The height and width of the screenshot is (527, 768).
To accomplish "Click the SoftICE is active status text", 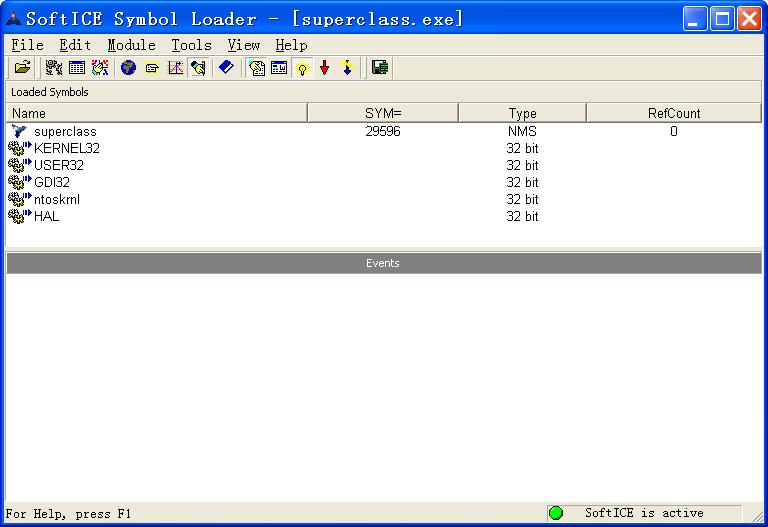I will click(644, 513).
